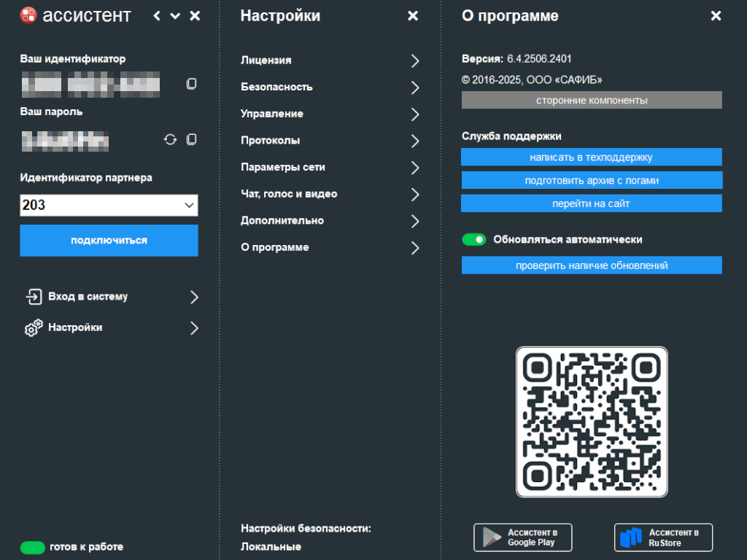Open Ассистент in RuStore

[663, 537]
